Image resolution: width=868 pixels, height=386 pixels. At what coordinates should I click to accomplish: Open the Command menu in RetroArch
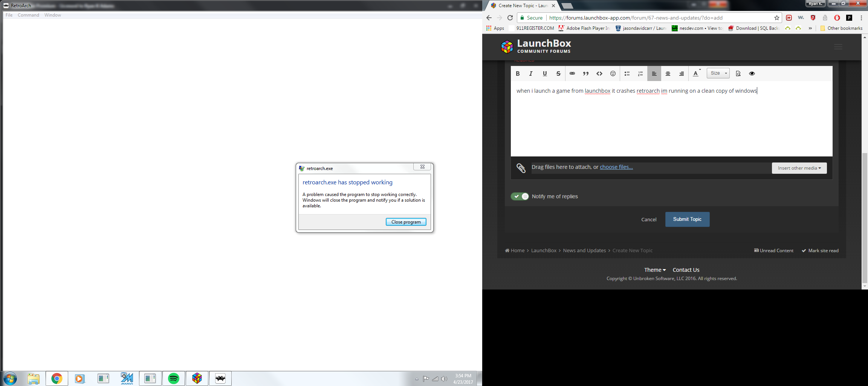tap(28, 15)
